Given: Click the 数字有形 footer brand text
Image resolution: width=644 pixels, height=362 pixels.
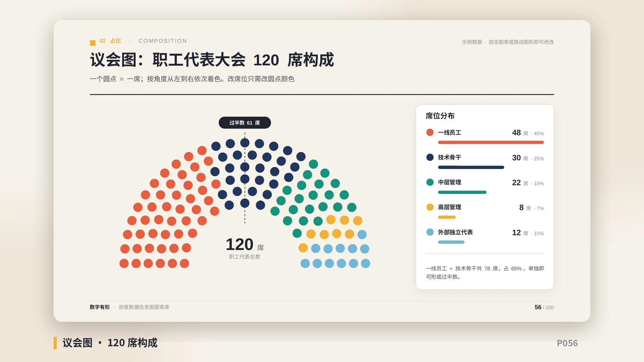Looking at the screenshot, I should (100, 307).
